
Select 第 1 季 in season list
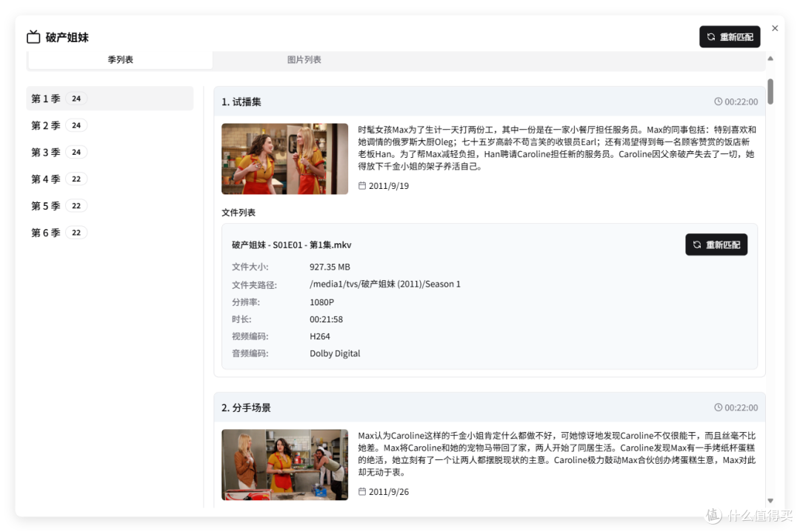[110, 99]
